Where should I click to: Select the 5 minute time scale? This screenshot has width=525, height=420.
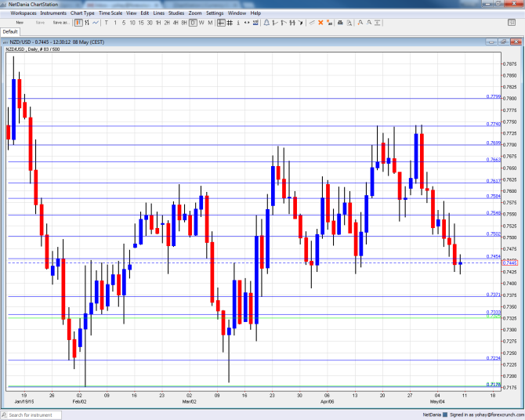coord(124,23)
